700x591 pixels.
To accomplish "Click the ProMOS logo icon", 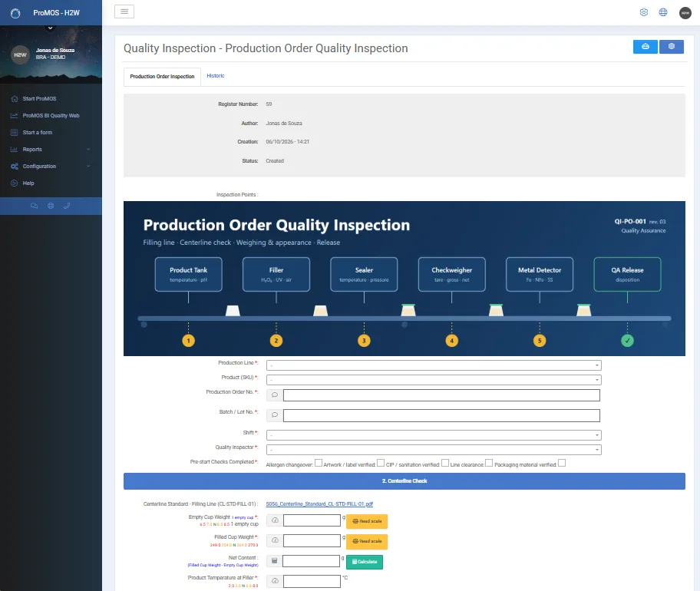I will pyautogui.click(x=15, y=13).
